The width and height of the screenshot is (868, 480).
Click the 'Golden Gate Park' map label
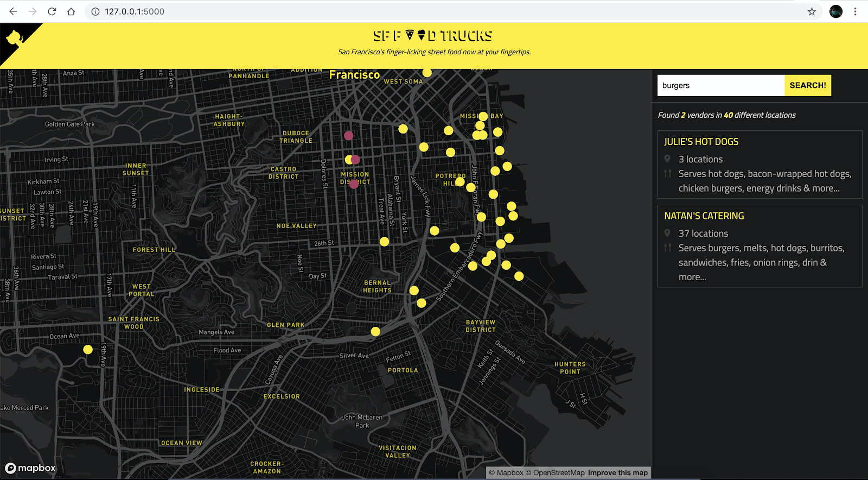click(x=69, y=124)
